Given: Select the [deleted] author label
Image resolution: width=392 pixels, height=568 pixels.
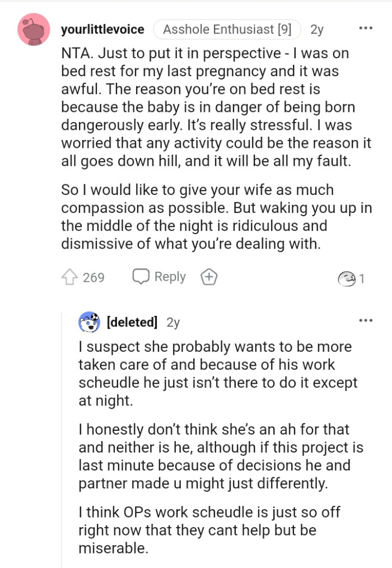Looking at the screenshot, I should pyautogui.click(x=131, y=322).
